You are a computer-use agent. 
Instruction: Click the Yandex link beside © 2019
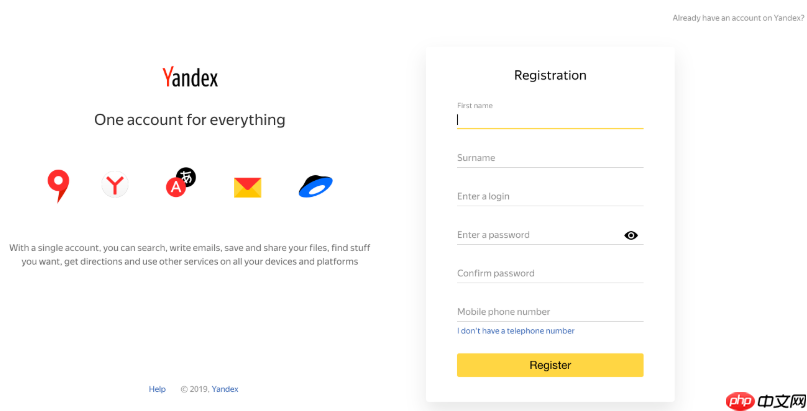pyautogui.click(x=225, y=389)
